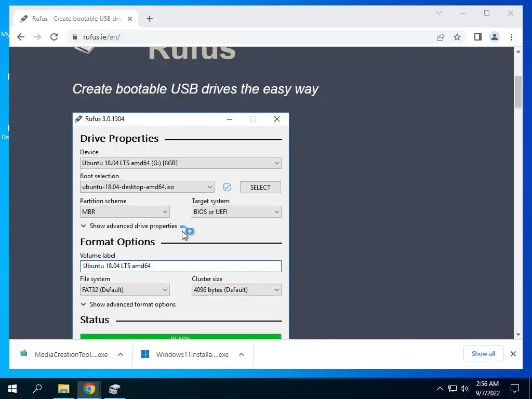This screenshot has width=532, height=399.
Task: Open the Cluster size 4096 bytes dropdown
Action: point(236,290)
